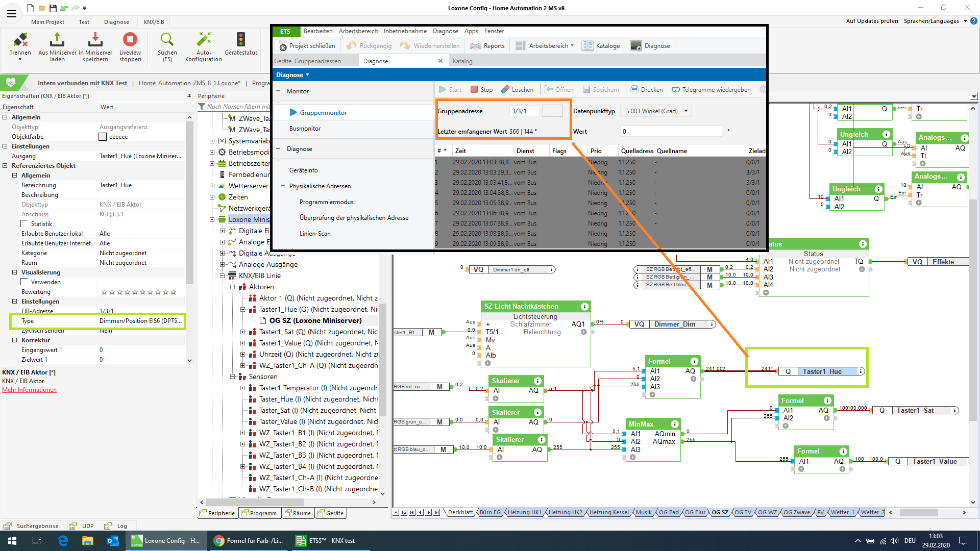Screen dimensions: 980x551
Task: Enable the Verwenden checkbox
Action: [24, 282]
